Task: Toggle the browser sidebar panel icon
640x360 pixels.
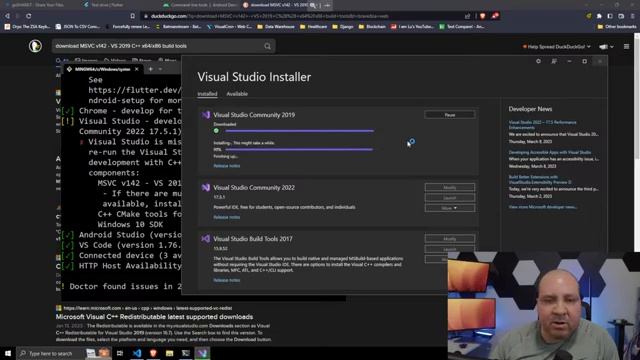Action: (x=610, y=16)
